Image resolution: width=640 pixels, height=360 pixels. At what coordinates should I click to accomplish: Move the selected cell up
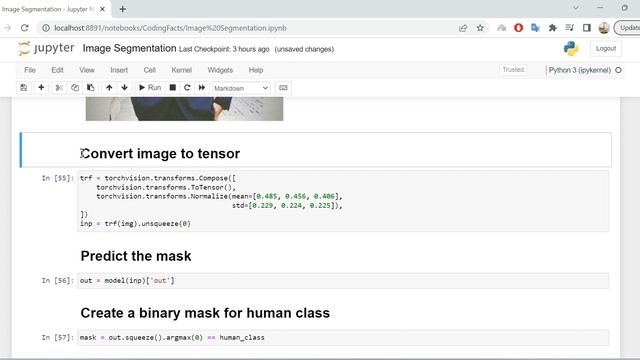point(109,88)
